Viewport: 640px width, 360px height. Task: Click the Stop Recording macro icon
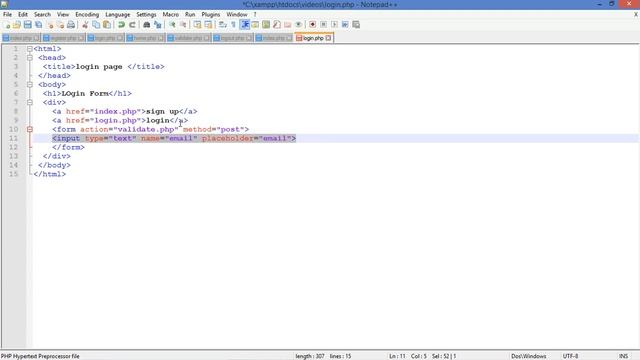pyautogui.click(x=323, y=25)
